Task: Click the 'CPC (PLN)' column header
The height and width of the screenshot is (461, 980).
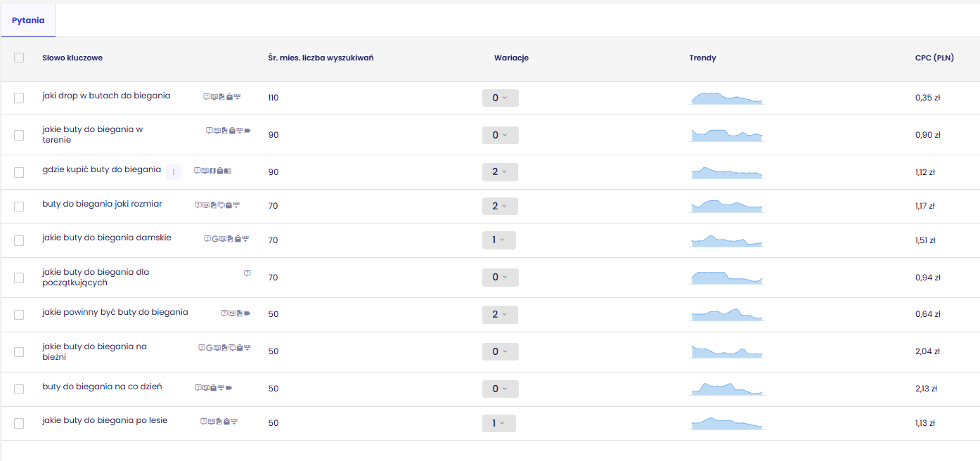Action: click(x=934, y=58)
